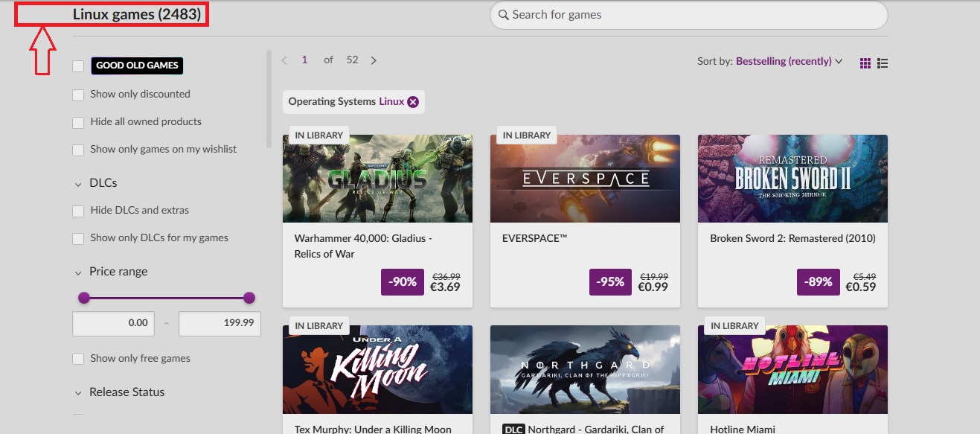Click the minimum price slider handle

[x=84, y=298]
